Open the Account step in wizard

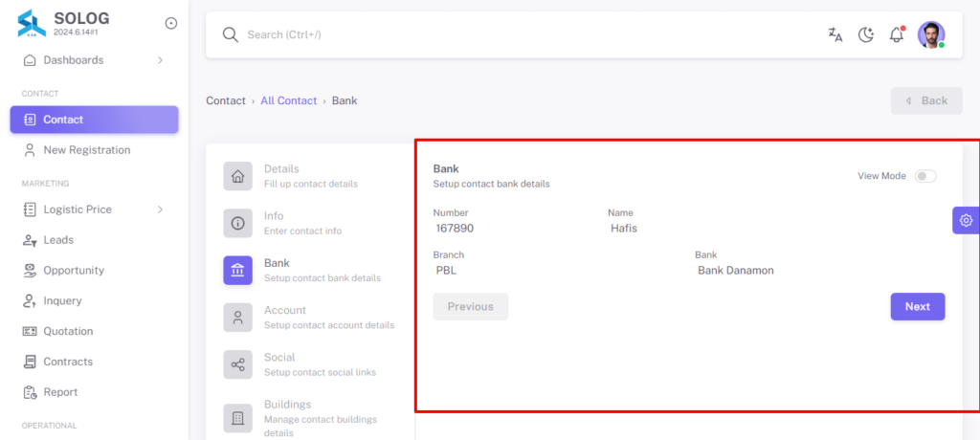(310, 318)
